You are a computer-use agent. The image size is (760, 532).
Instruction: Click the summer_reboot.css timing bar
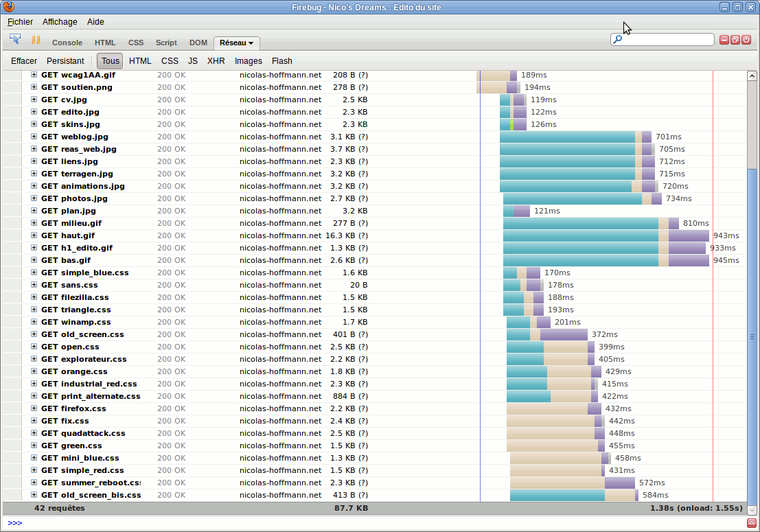[x=573, y=483]
